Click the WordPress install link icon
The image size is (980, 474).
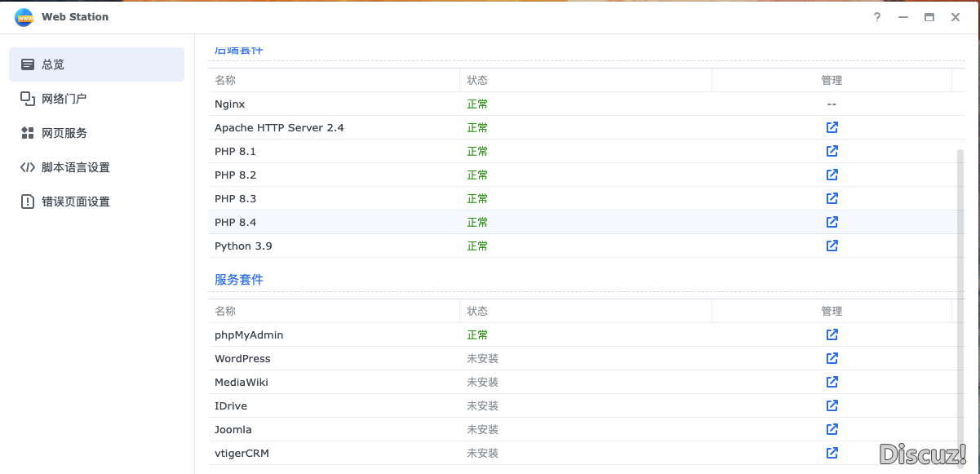click(x=831, y=358)
